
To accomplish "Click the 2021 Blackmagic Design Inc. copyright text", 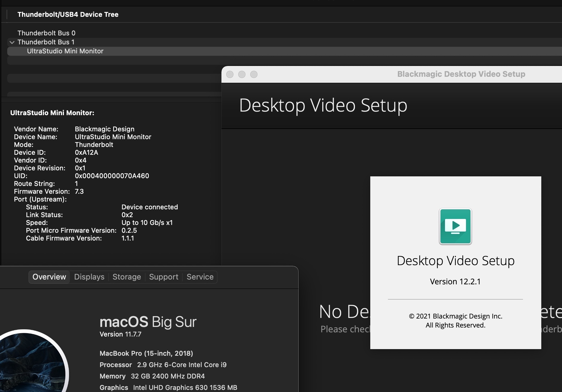I will pos(455,316).
